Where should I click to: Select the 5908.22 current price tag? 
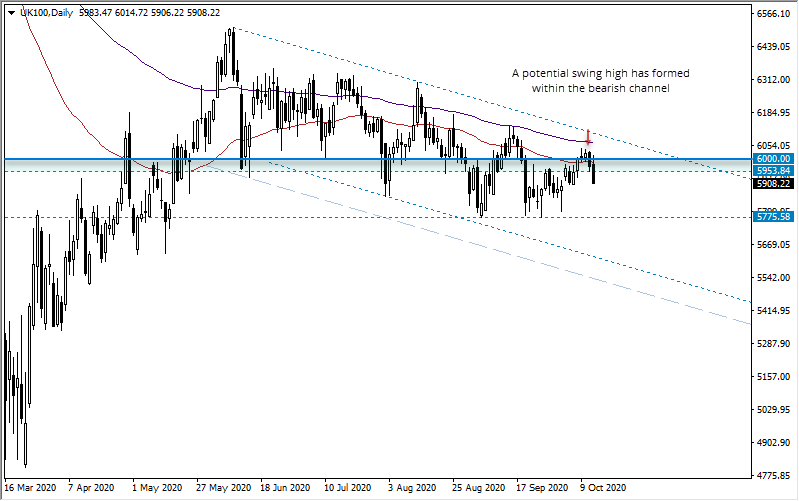click(775, 184)
